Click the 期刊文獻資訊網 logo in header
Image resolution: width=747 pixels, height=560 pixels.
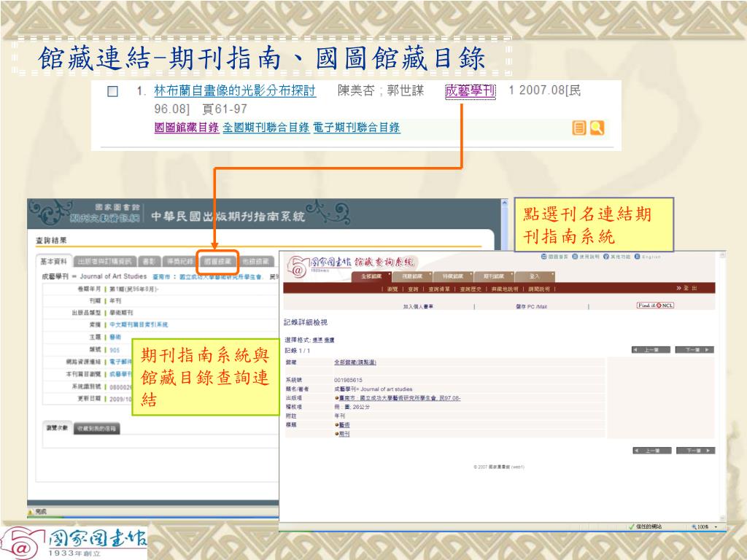106,219
